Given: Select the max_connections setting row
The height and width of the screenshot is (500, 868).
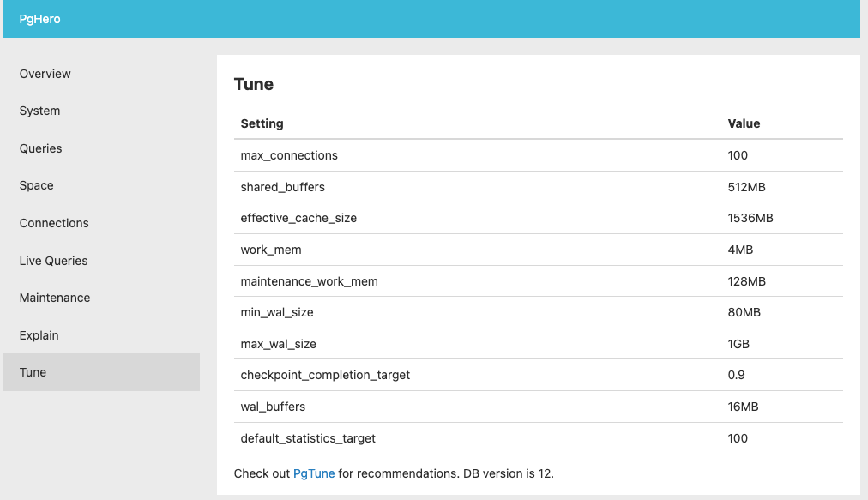Looking at the screenshot, I should [x=287, y=155].
